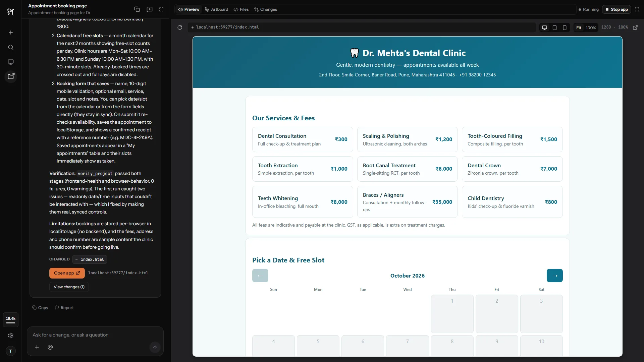
Task: Pick October 3 on the calendar
Action: 541,314
